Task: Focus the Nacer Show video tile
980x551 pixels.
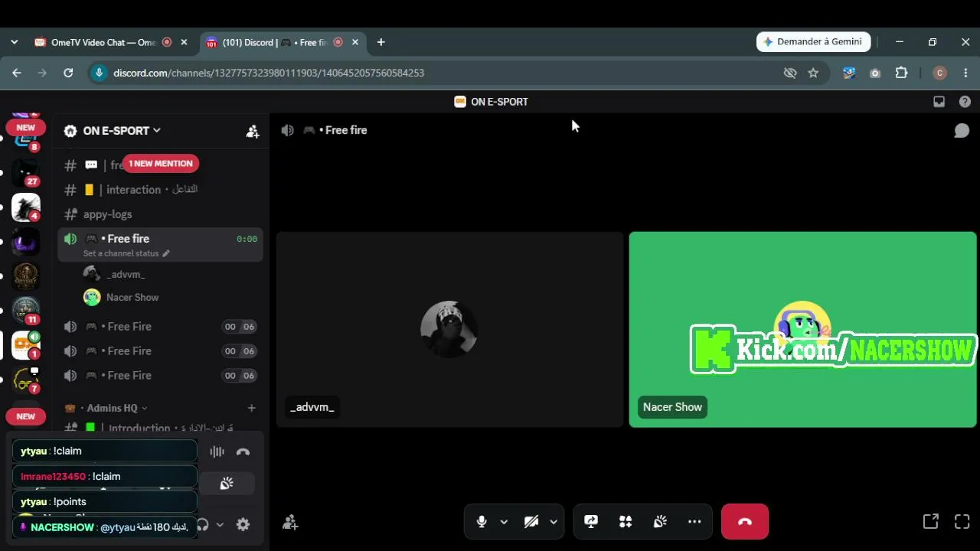Action: click(x=802, y=329)
